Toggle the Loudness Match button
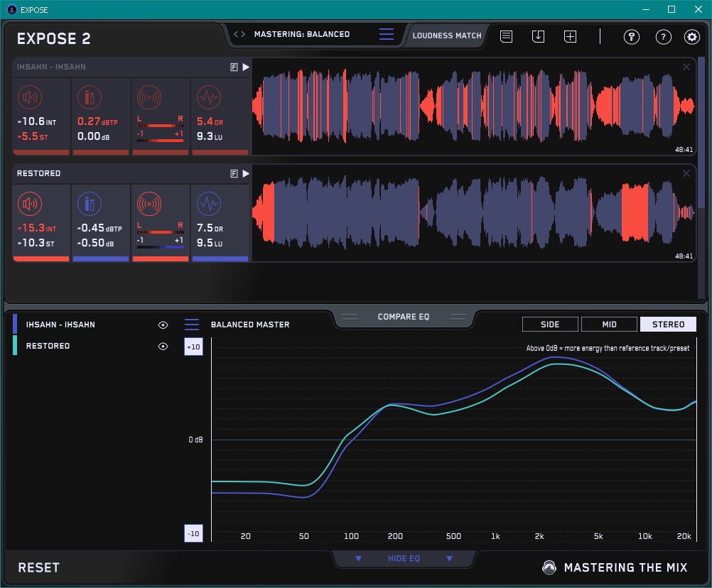Viewport: 712px width, 588px height. (446, 35)
